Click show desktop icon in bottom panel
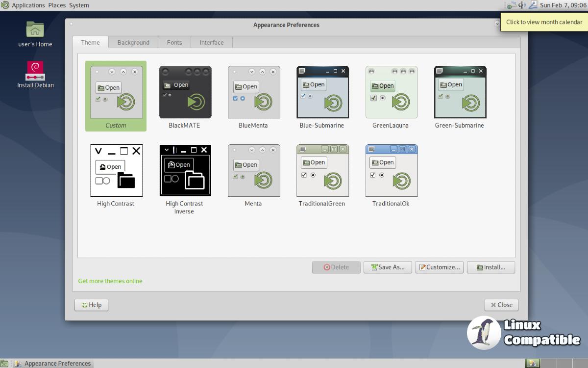 coord(5,364)
